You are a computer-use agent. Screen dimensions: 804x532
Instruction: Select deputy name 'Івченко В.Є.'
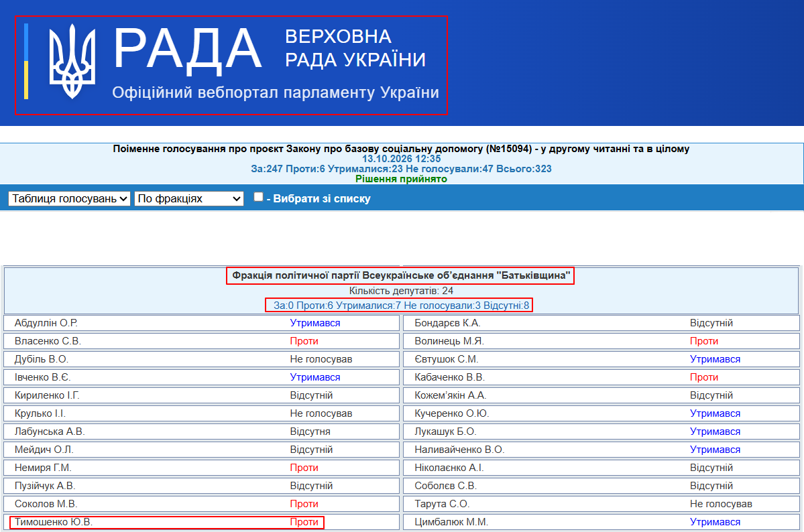pyautogui.click(x=42, y=377)
